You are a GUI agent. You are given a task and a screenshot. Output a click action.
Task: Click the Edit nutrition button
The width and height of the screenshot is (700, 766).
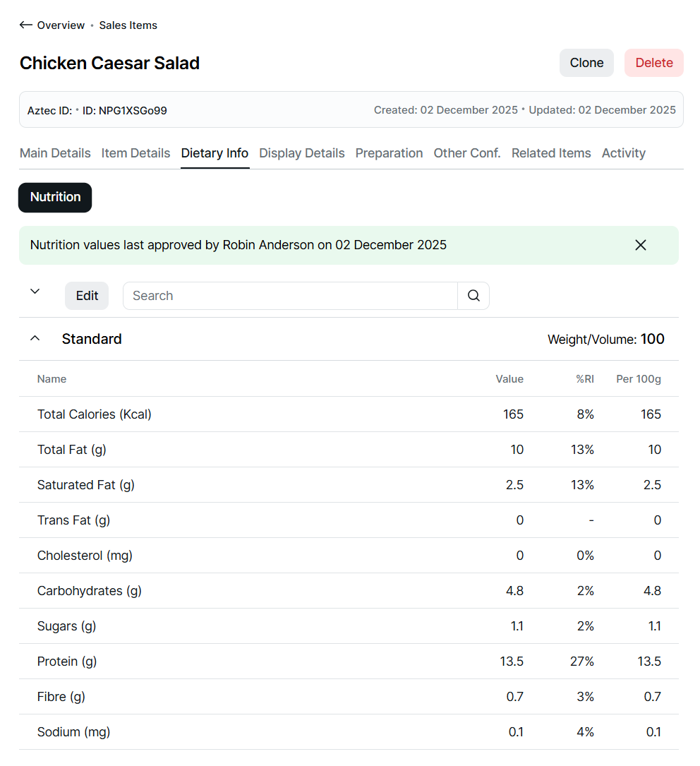click(87, 296)
